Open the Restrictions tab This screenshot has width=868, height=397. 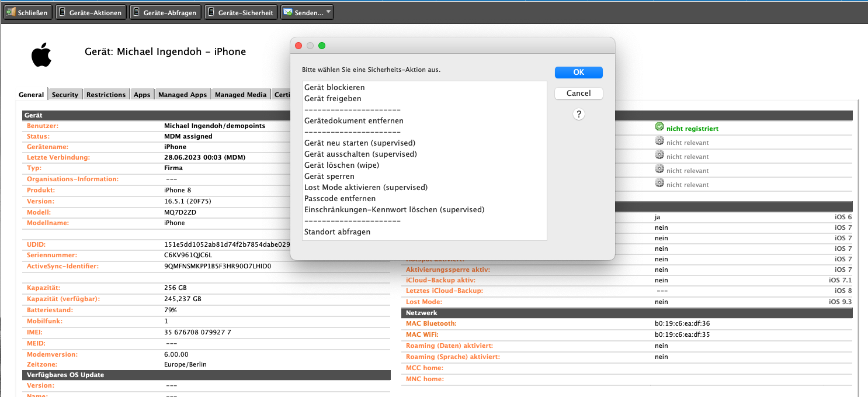click(106, 95)
